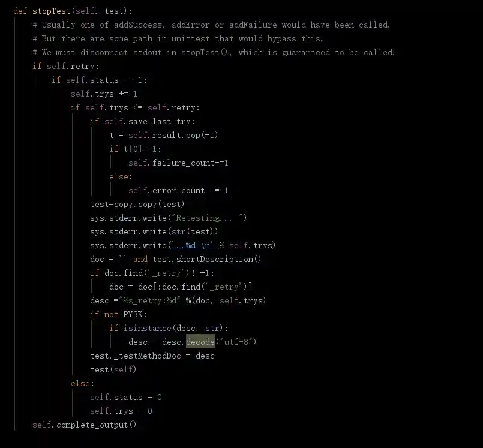Click the stopTest function name
This screenshot has width=483, height=448.
pyautogui.click(x=51, y=11)
